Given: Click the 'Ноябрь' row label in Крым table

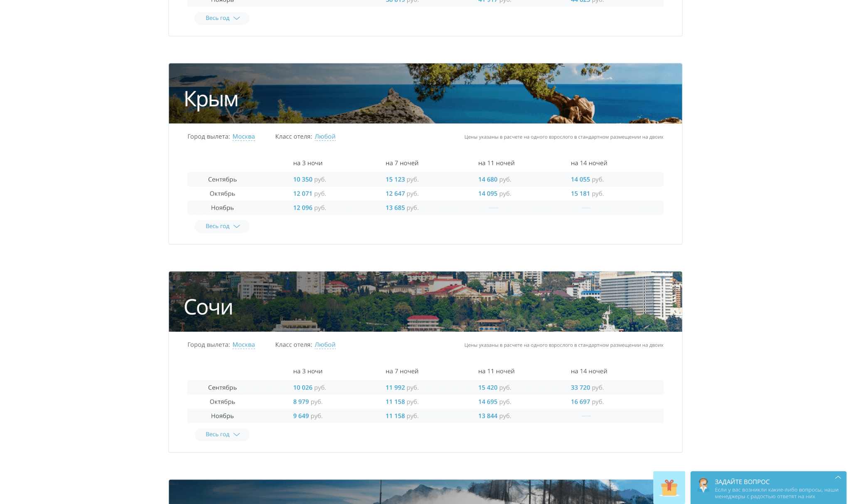Looking at the screenshot, I should [x=222, y=208].
